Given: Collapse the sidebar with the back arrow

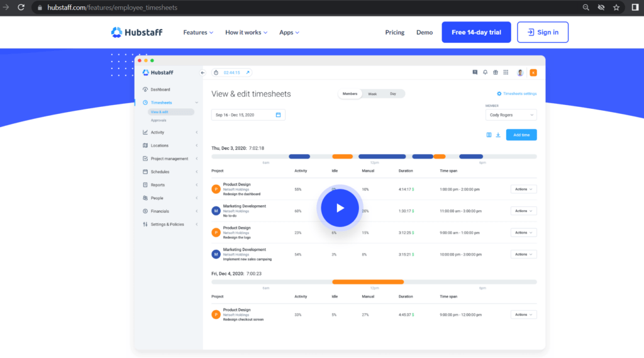Looking at the screenshot, I should point(203,73).
